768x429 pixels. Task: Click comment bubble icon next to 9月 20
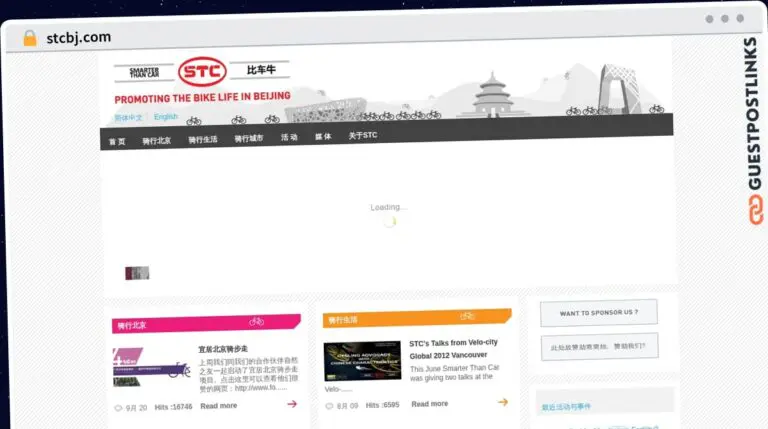pos(118,407)
